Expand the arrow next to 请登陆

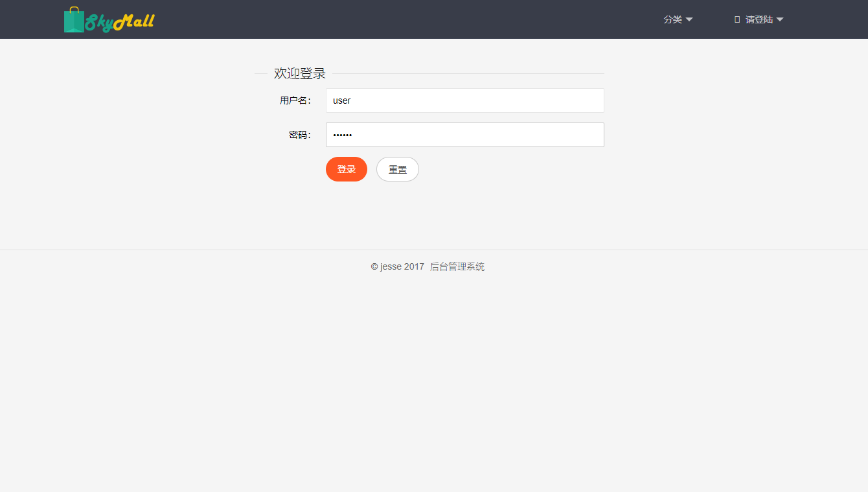781,19
